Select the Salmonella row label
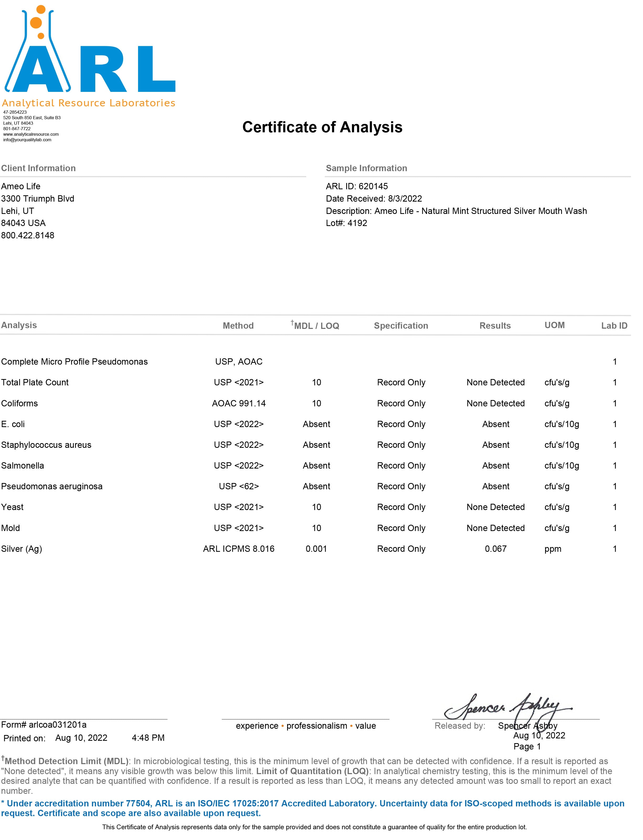 point(22,466)
